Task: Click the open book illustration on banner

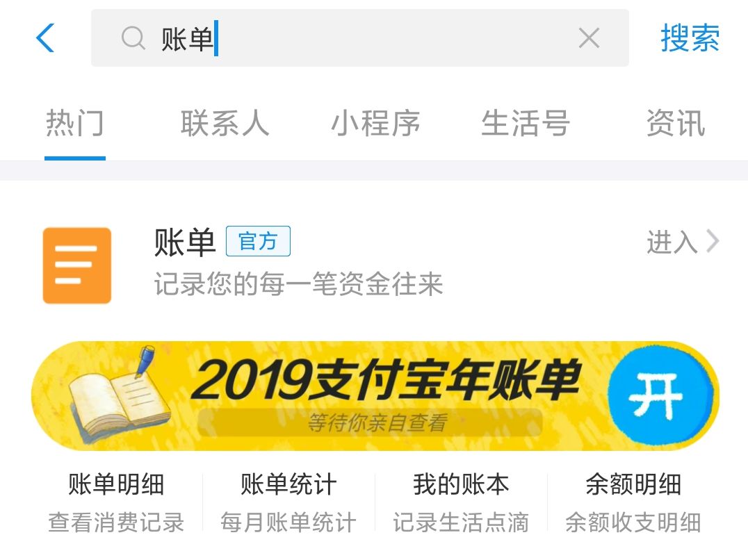Action: [119, 395]
